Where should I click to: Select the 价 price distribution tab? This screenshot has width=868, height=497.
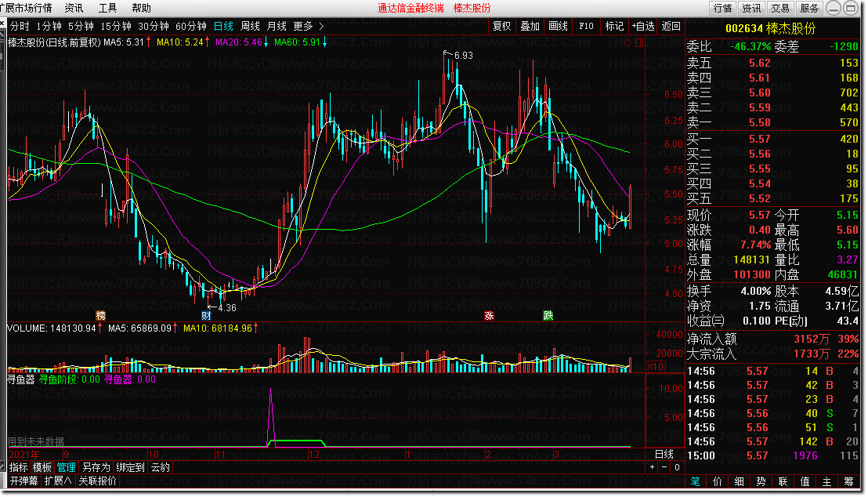click(x=718, y=481)
